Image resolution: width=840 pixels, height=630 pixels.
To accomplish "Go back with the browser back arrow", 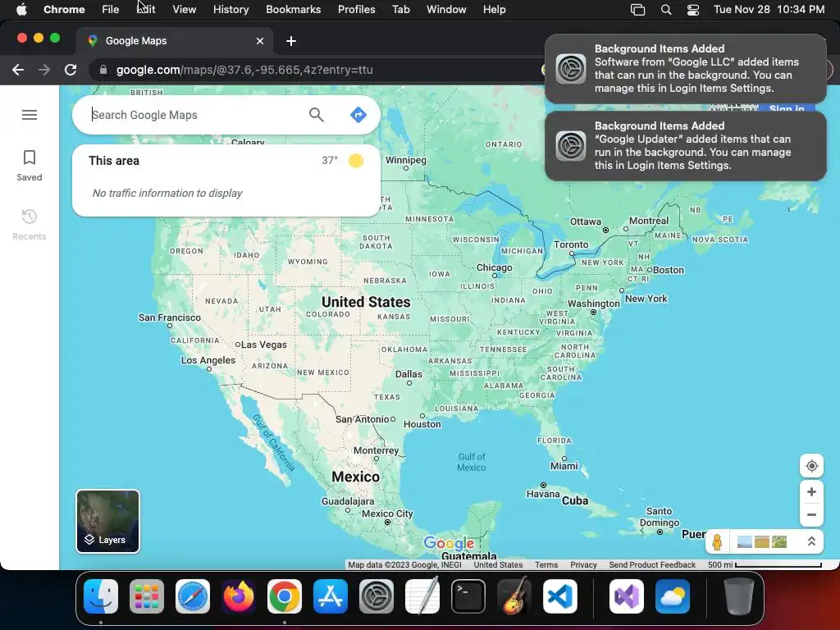I will pos(18,70).
